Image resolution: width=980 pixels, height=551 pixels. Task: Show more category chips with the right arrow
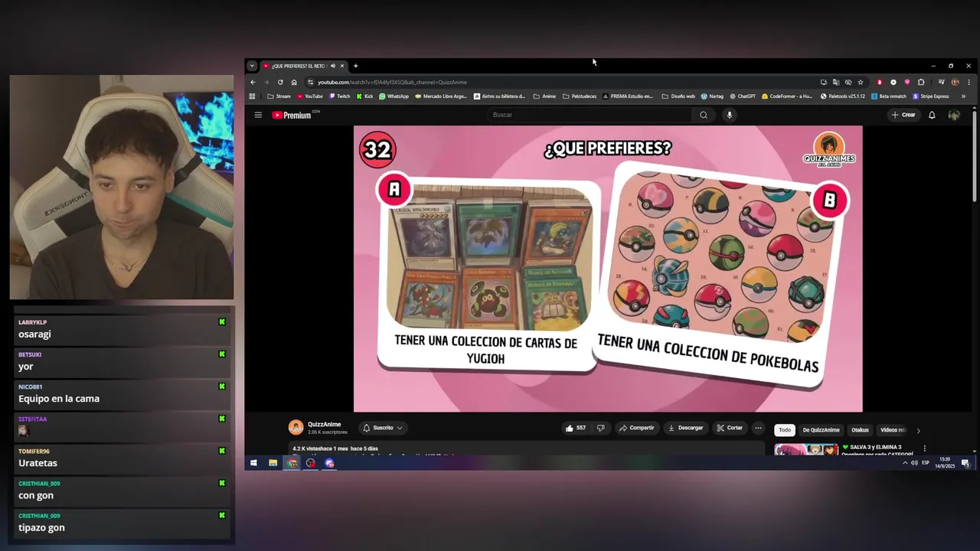point(918,430)
